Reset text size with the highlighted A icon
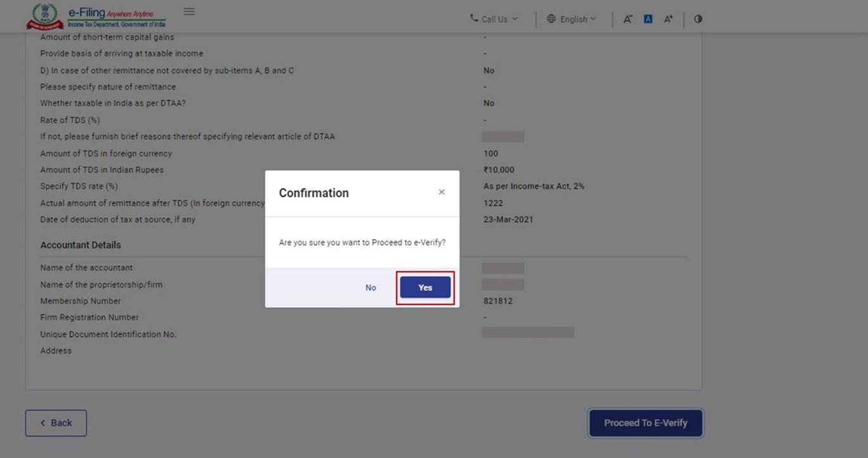The height and width of the screenshot is (458, 868). tap(647, 18)
